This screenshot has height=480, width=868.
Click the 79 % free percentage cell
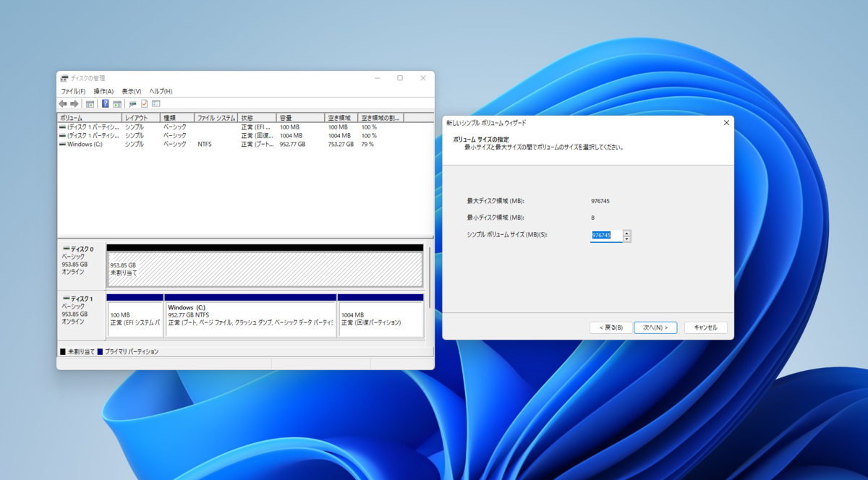(367, 144)
